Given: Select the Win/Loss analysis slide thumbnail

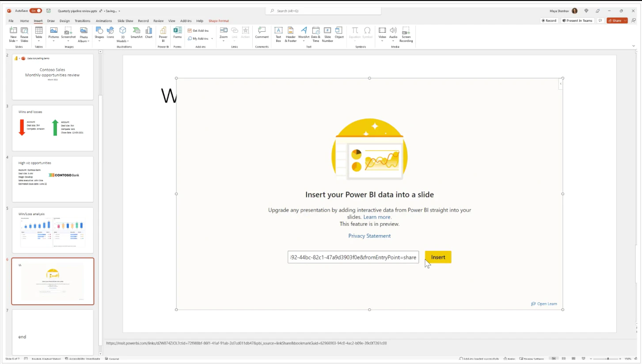Looking at the screenshot, I should pos(53,230).
